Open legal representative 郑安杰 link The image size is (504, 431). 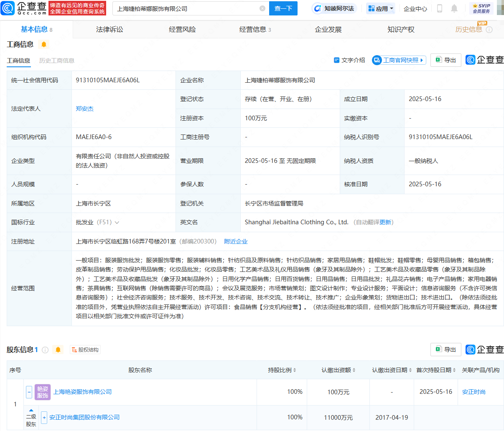85,109
